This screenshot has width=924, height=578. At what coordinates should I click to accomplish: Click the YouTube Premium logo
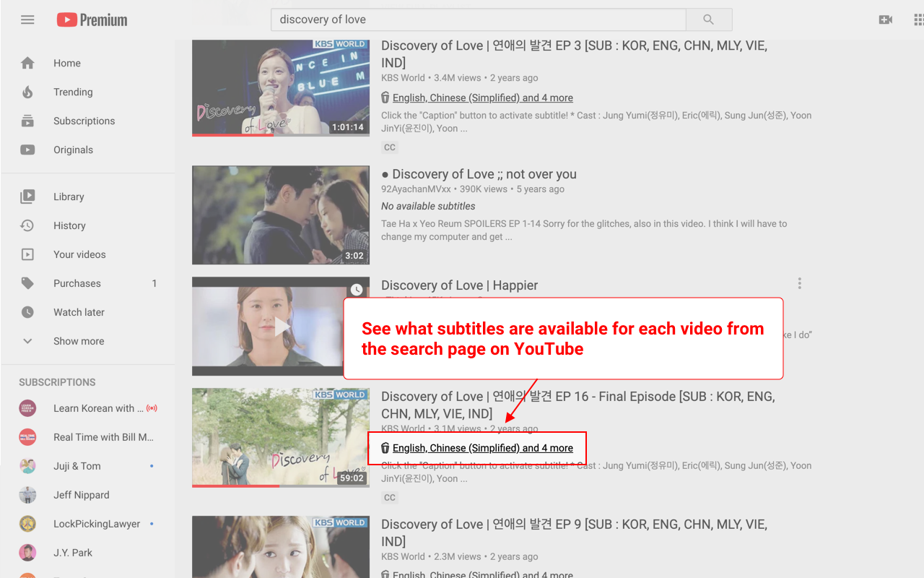[92, 20]
